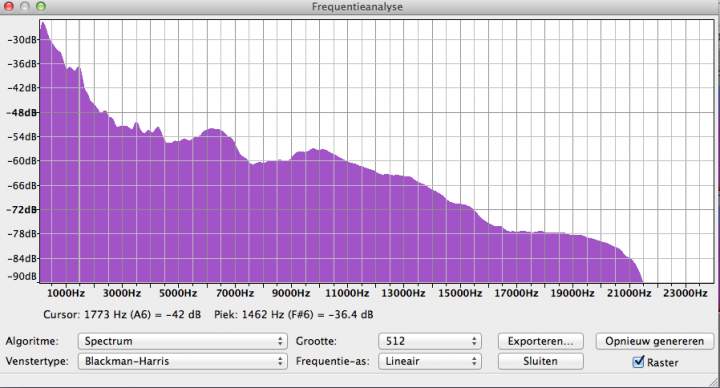Viewport: 720px width, 388px height.
Task: Click the Cursor frequency readout text
Action: (122, 315)
